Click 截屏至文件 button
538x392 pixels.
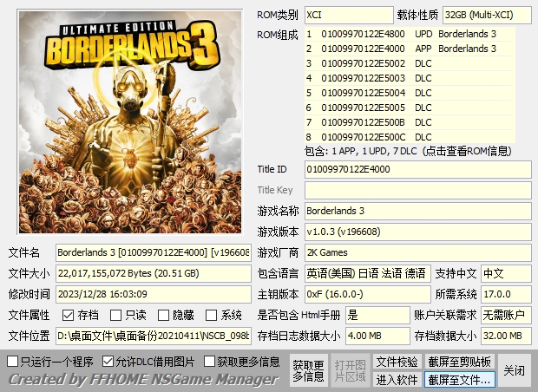[459, 380]
